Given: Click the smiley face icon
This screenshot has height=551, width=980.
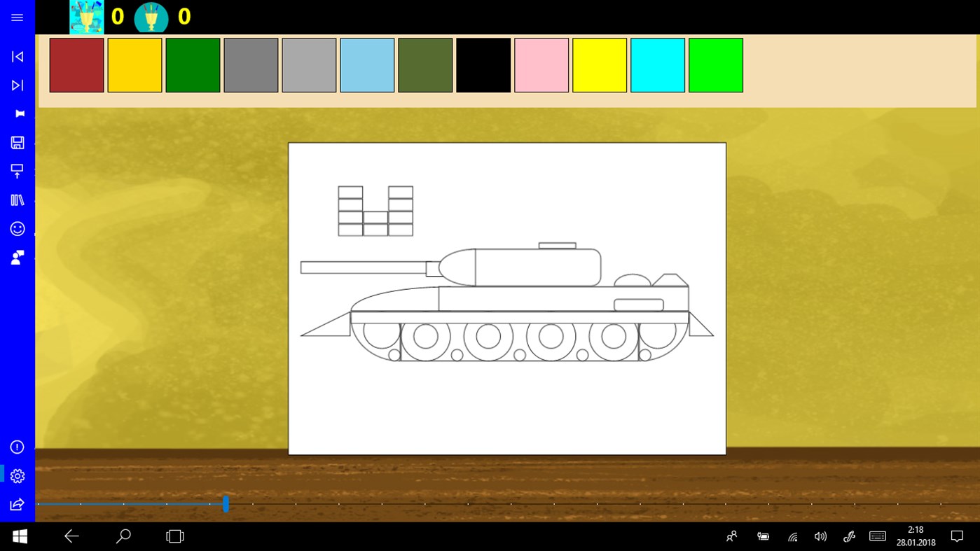Looking at the screenshot, I should point(17,228).
